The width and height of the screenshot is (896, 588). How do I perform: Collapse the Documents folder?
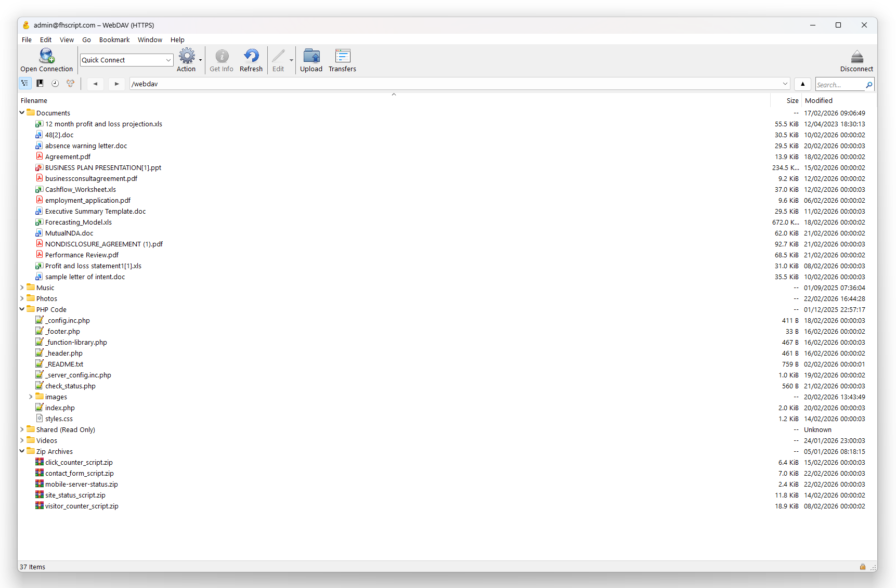[x=22, y=113]
